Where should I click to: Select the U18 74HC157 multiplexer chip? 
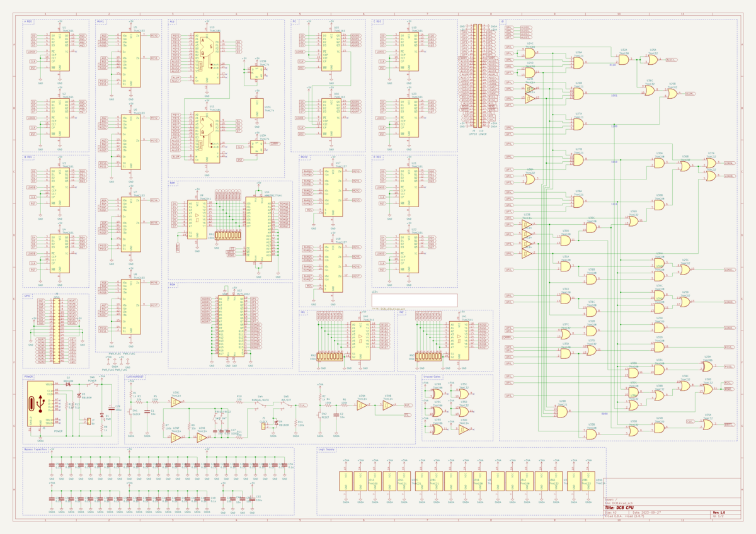pos(333,268)
